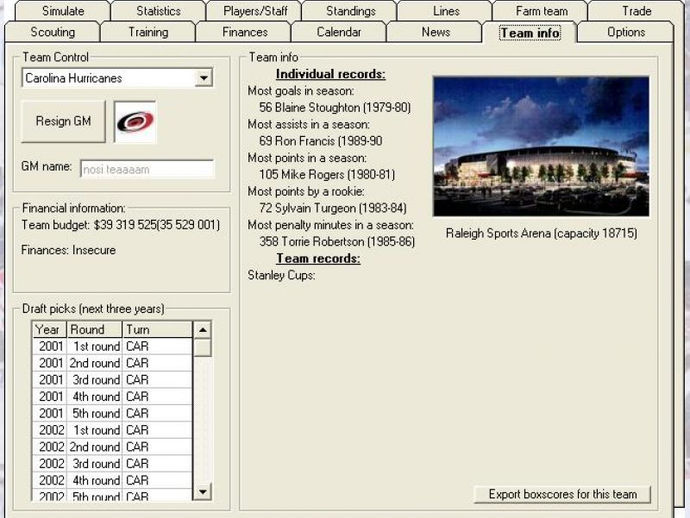Switch to the Scouting tab
The width and height of the screenshot is (690, 518).
pos(52,32)
